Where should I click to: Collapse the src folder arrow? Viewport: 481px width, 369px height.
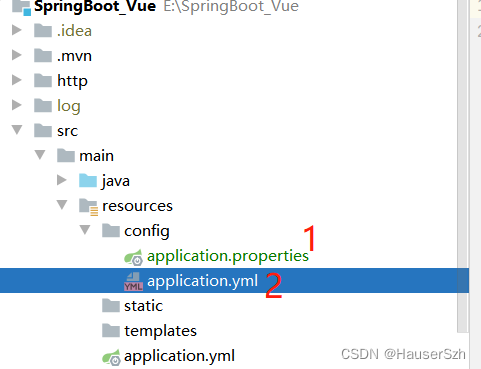point(17,130)
